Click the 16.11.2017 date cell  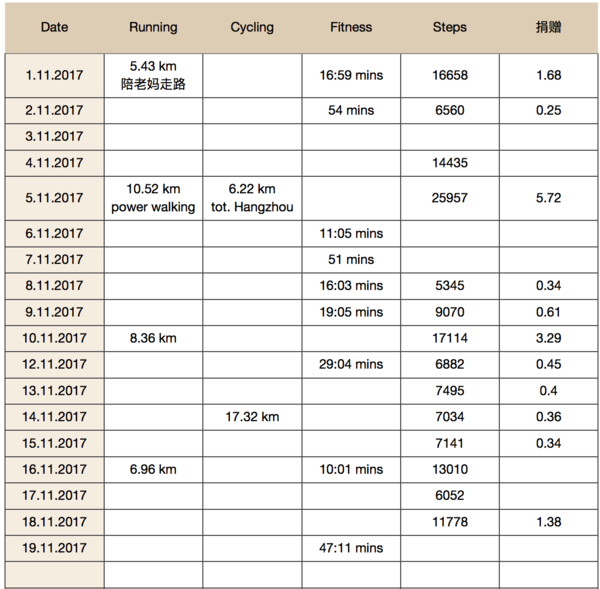pyautogui.click(x=54, y=470)
